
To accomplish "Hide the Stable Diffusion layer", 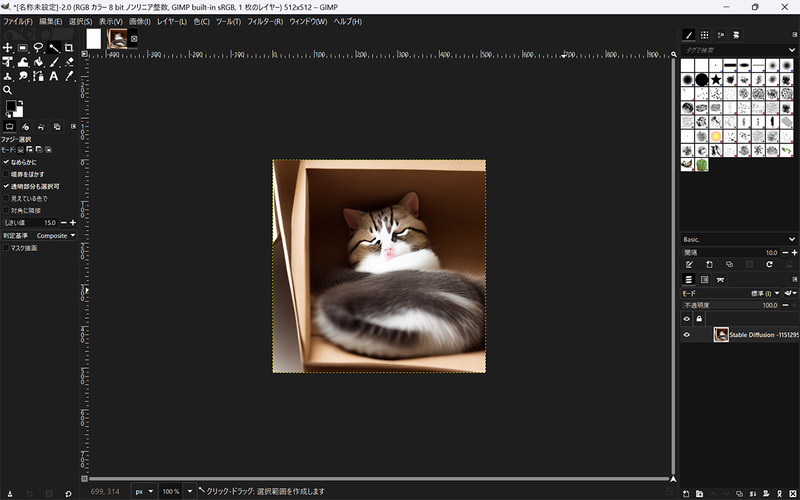I will tap(687, 335).
